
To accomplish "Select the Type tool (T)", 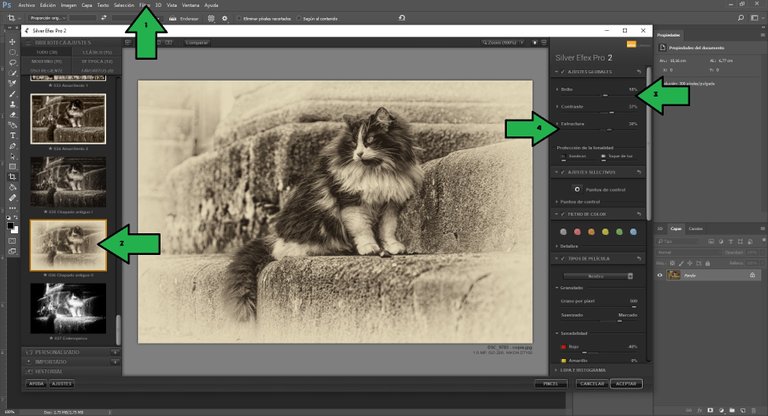I will click(x=12, y=135).
